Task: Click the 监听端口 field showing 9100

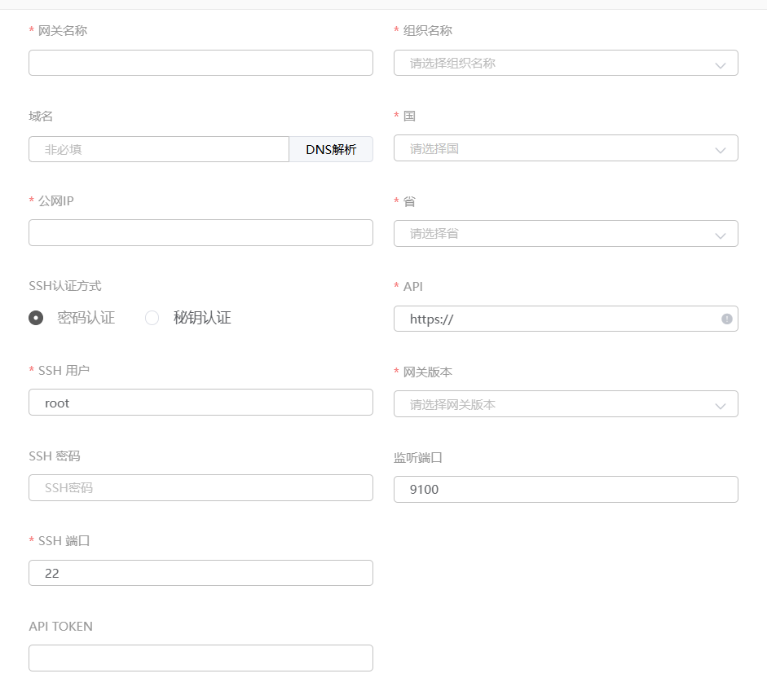Action: pos(566,489)
